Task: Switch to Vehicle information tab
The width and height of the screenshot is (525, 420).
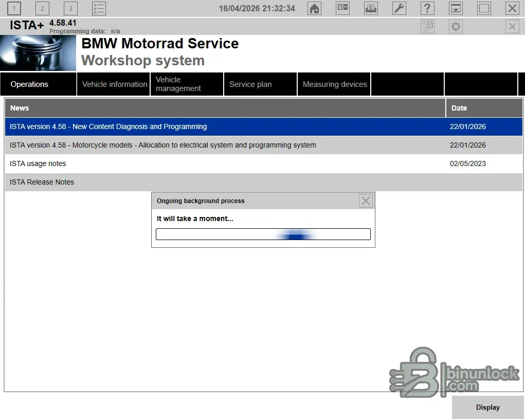Action: click(114, 84)
